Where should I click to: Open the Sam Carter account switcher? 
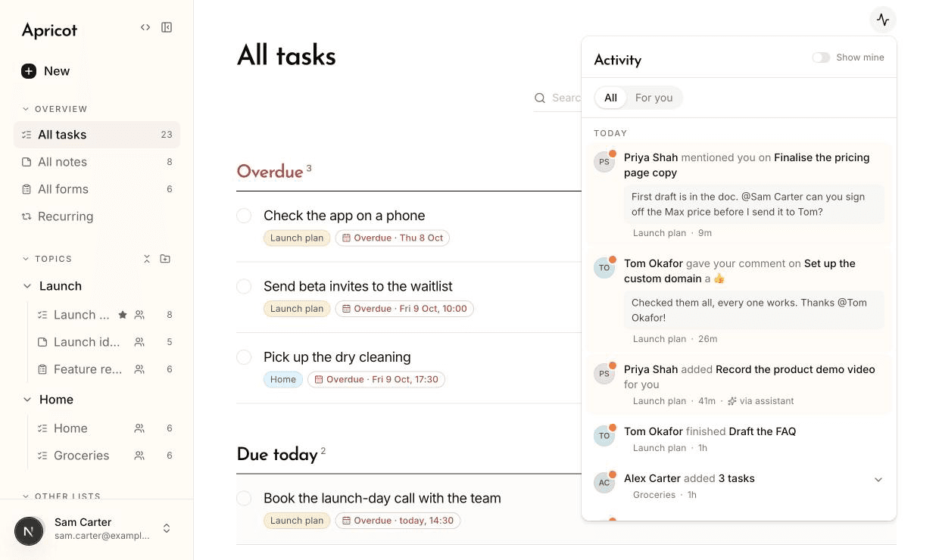pos(167,528)
